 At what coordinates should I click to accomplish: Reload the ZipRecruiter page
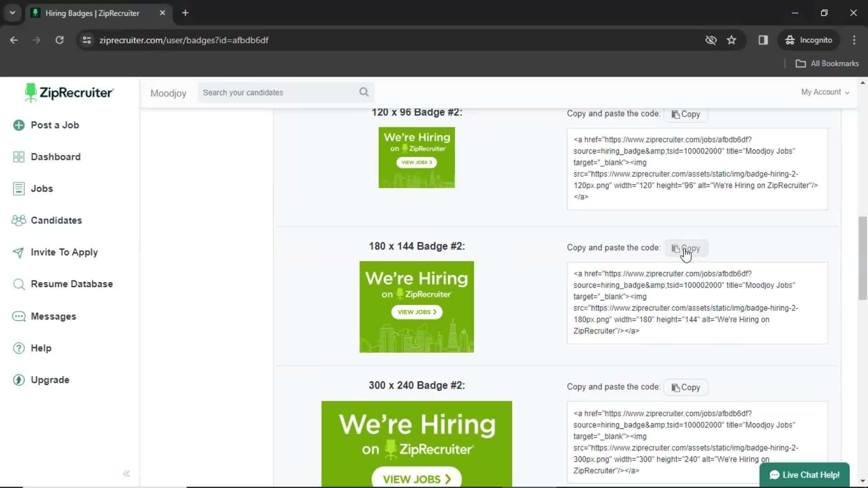click(x=59, y=40)
